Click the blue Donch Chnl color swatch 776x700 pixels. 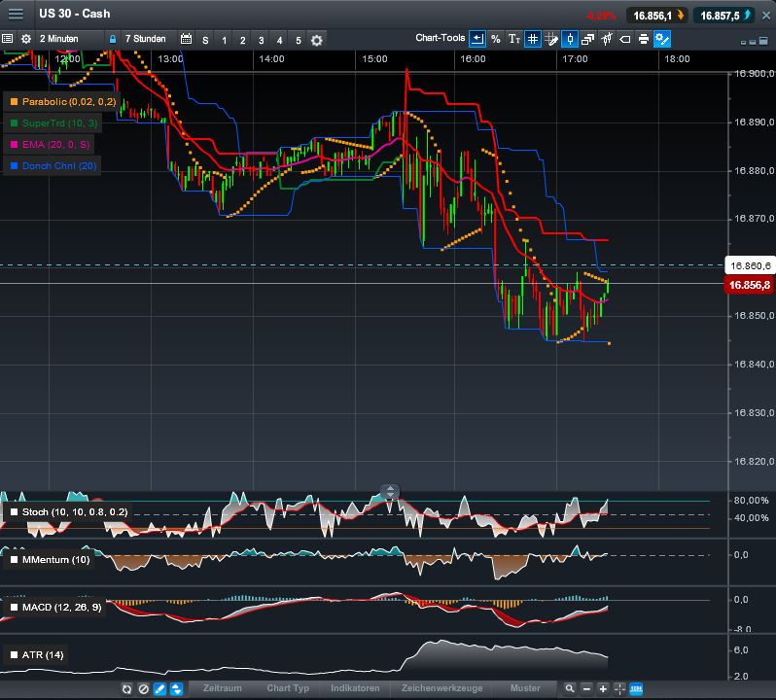pos(14,165)
